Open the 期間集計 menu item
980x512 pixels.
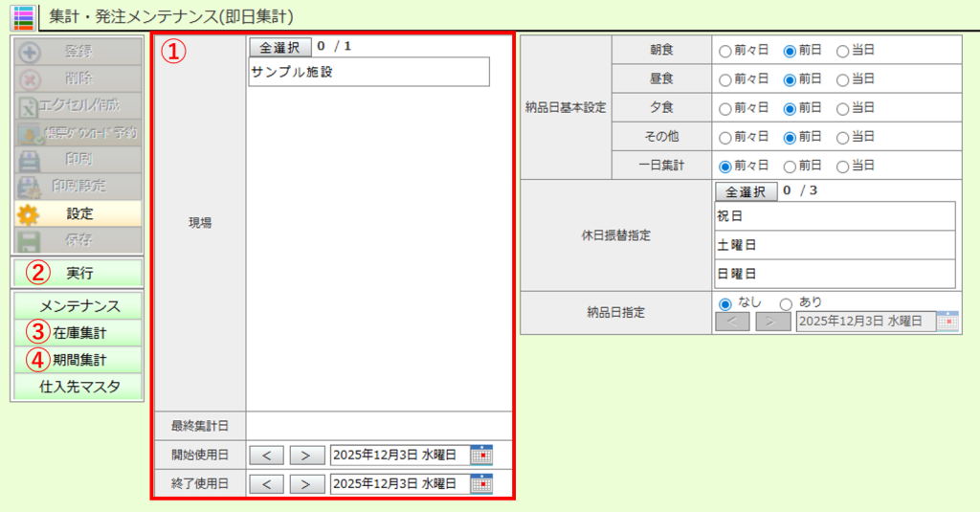(x=78, y=361)
